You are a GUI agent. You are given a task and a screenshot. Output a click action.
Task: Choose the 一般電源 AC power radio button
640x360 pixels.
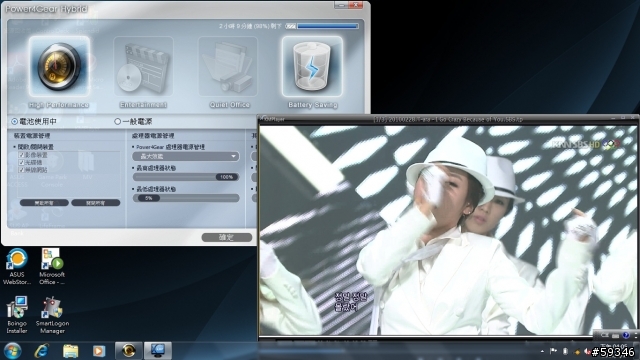tap(118, 122)
